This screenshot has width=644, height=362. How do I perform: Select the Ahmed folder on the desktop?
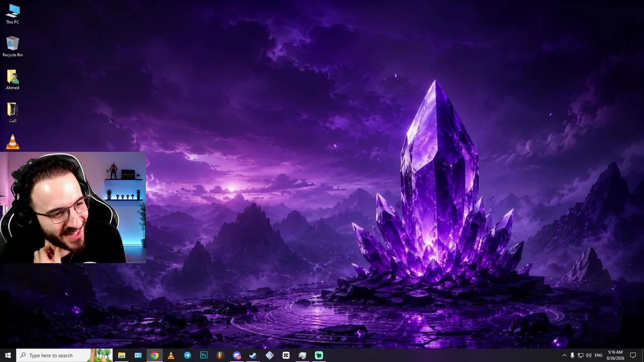point(13,79)
